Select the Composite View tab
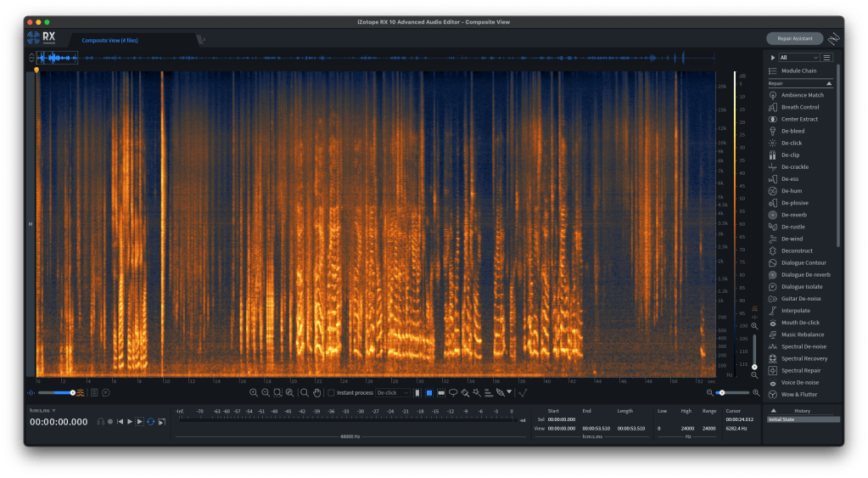Screen dimensions: 868x478 109,39
